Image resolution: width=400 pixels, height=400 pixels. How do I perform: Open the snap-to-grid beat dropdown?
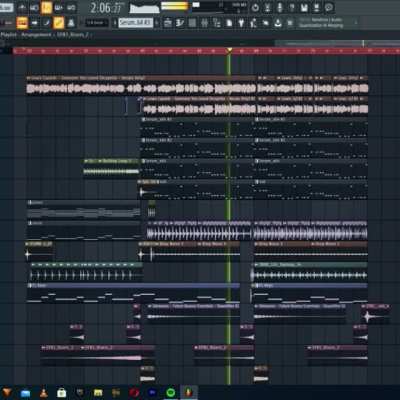pos(96,23)
